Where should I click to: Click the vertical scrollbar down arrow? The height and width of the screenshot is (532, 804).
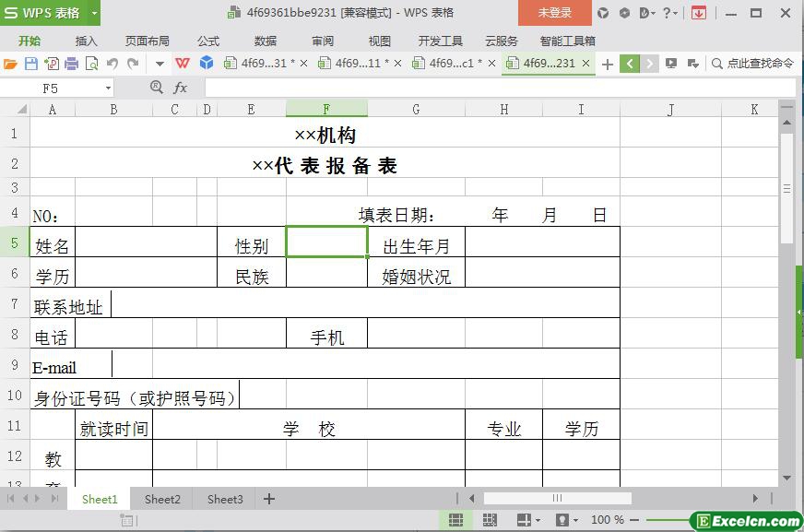786,478
